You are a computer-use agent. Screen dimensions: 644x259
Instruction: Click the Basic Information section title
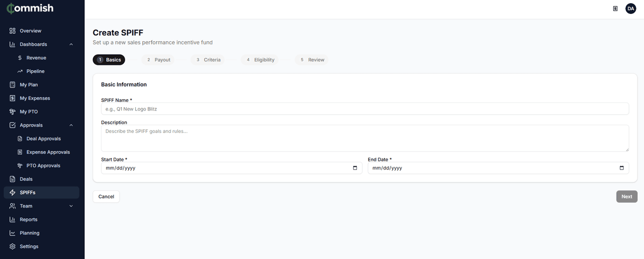tap(124, 85)
